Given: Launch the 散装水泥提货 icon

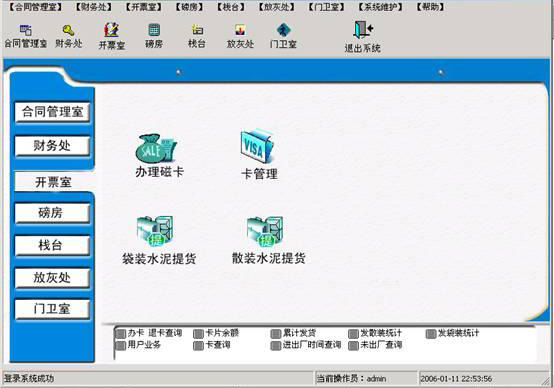Looking at the screenshot, I should pos(265,232).
